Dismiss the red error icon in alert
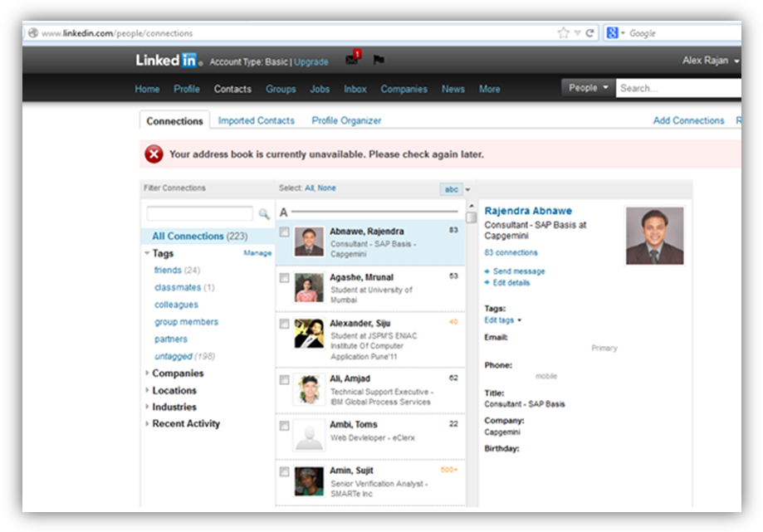Image resolution: width=763 pixels, height=532 pixels. [154, 154]
